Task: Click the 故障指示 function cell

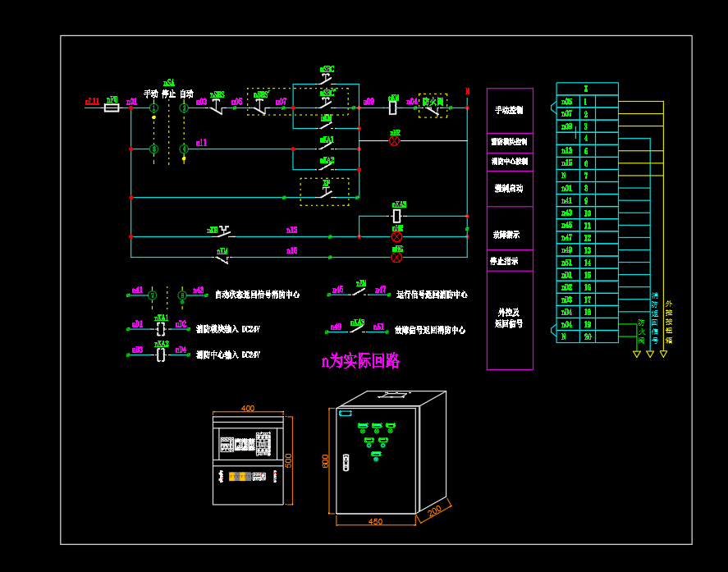Action: point(510,228)
